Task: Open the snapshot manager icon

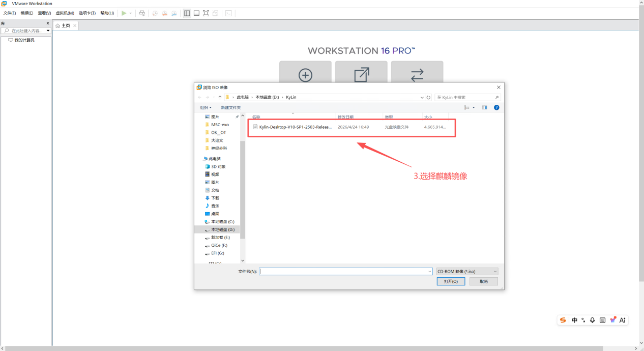Action: tap(174, 13)
